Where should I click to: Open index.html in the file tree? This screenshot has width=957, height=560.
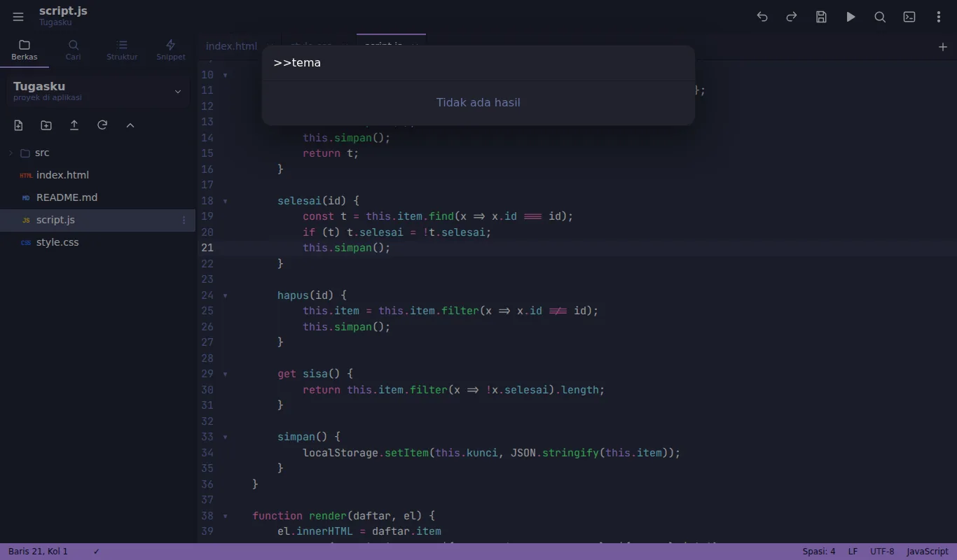click(97, 175)
